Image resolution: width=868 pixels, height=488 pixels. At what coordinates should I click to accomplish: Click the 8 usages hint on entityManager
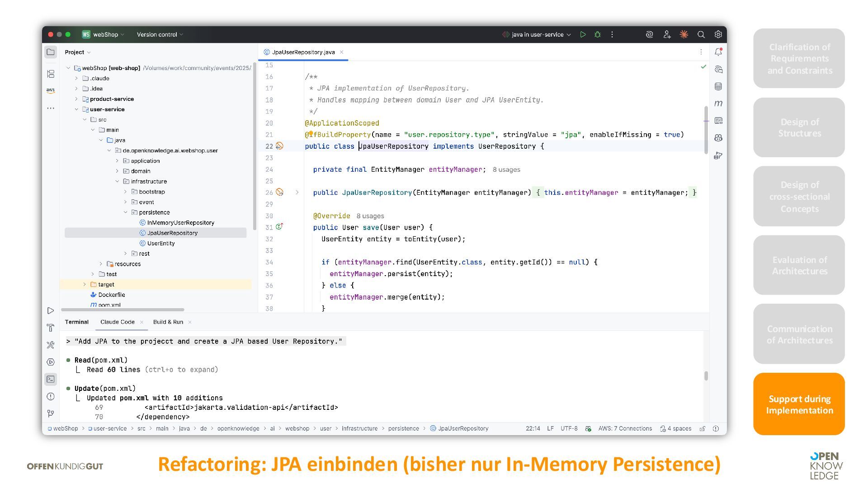[x=506, y=169]
